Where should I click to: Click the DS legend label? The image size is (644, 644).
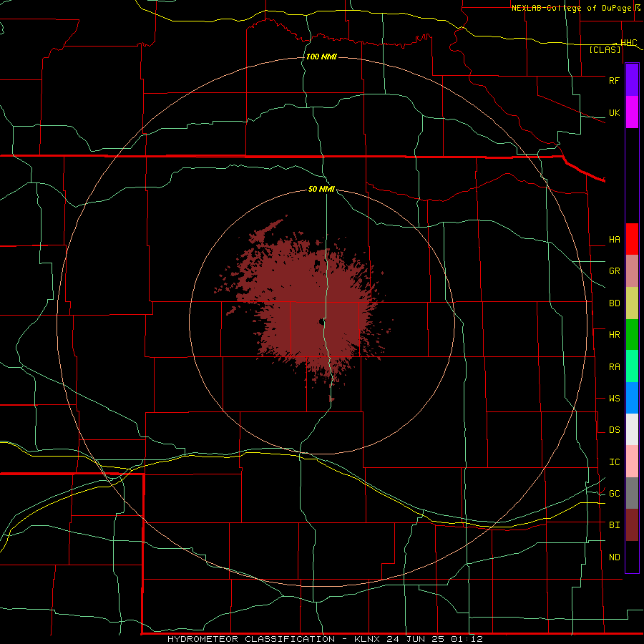614,430
